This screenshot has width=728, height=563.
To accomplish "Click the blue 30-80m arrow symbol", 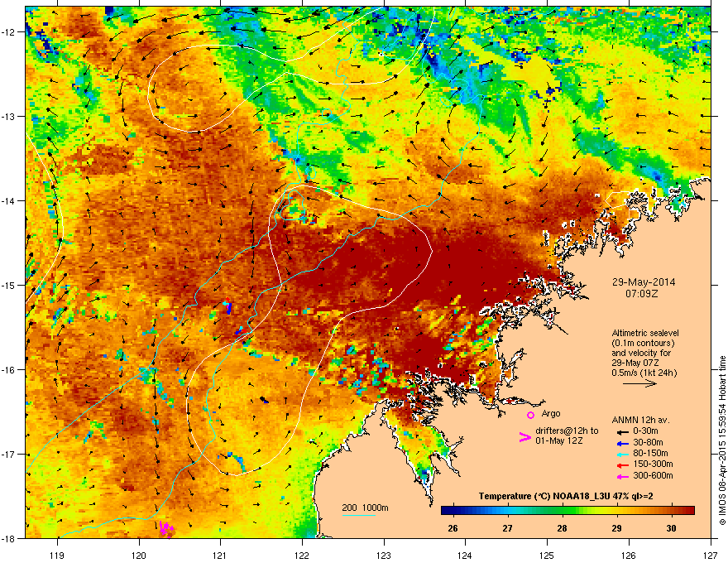I will pos(622,443).
